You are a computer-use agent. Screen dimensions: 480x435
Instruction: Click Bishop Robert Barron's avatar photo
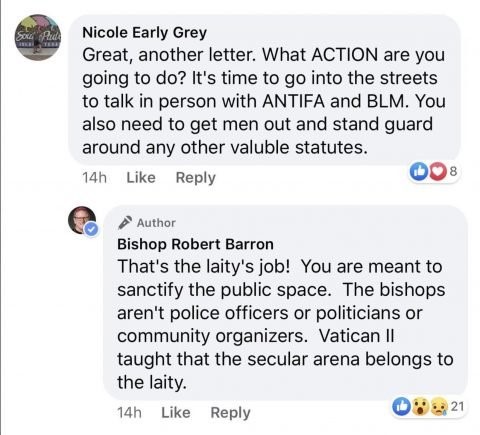(82, 220)
